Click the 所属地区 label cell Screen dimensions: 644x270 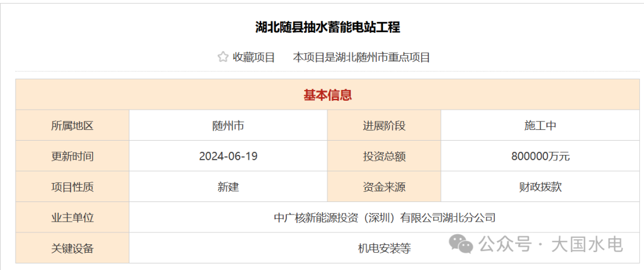point(72,126)
